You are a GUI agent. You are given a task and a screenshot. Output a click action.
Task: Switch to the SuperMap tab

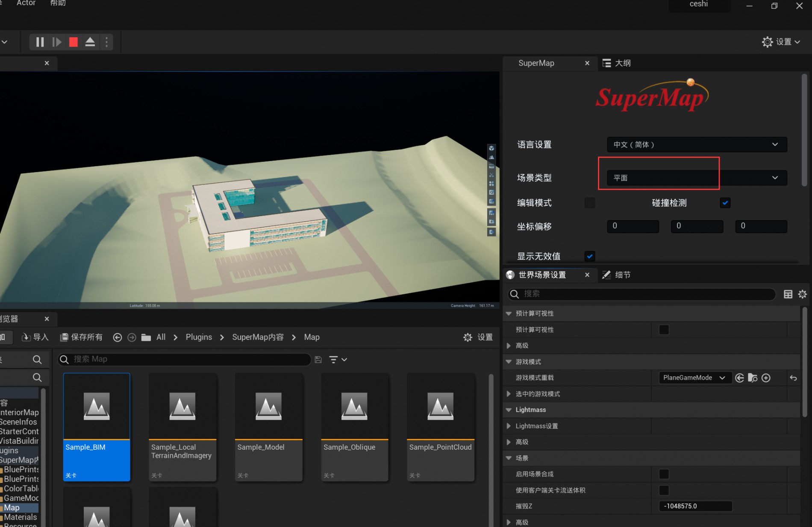click(536, 63)
